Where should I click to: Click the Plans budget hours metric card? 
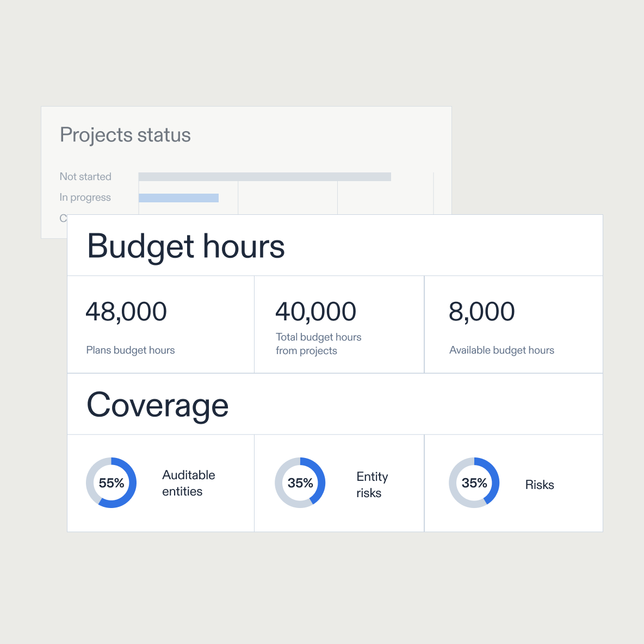pos(160,325)
